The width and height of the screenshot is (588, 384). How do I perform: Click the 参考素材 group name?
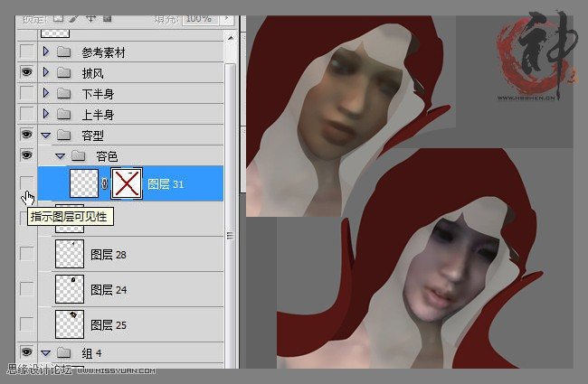pos(103,52)
